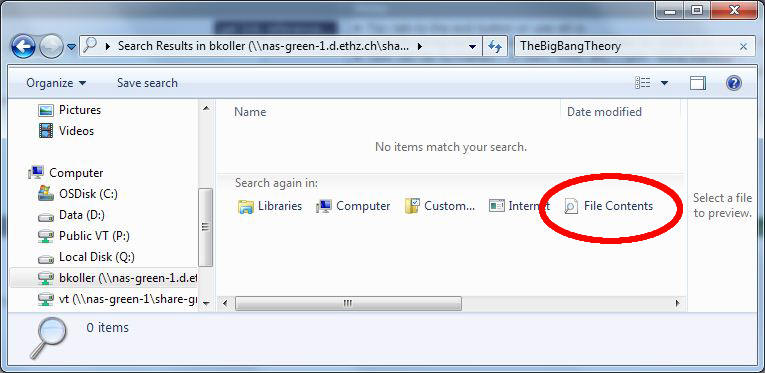Click the OSDisk Windows drive icon
765x373 pixels.
45,194
